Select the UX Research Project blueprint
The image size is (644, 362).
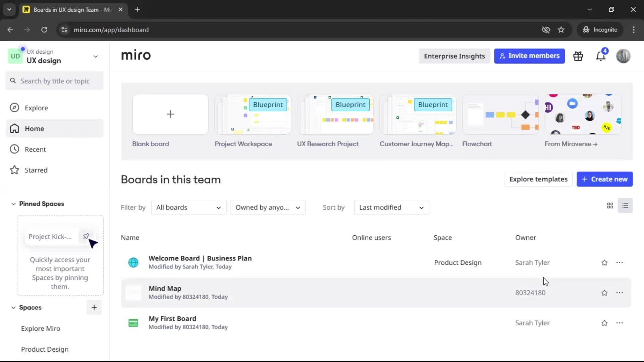tap(335, 114)
